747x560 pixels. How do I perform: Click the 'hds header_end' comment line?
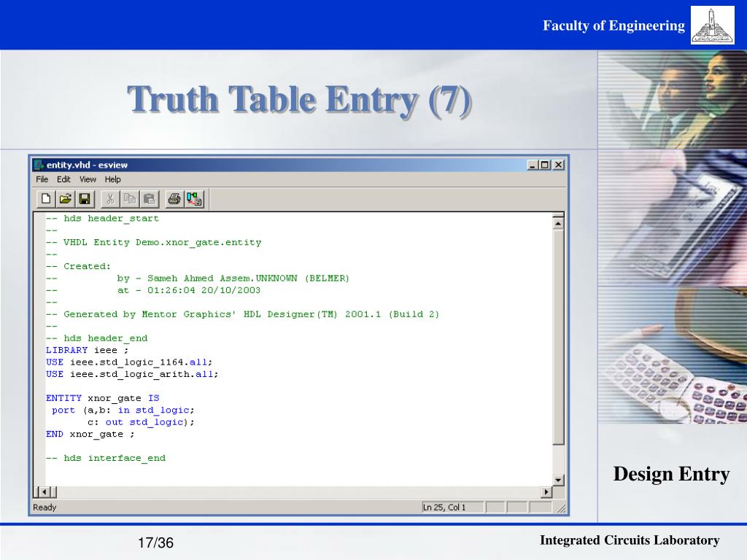[97, 338]
